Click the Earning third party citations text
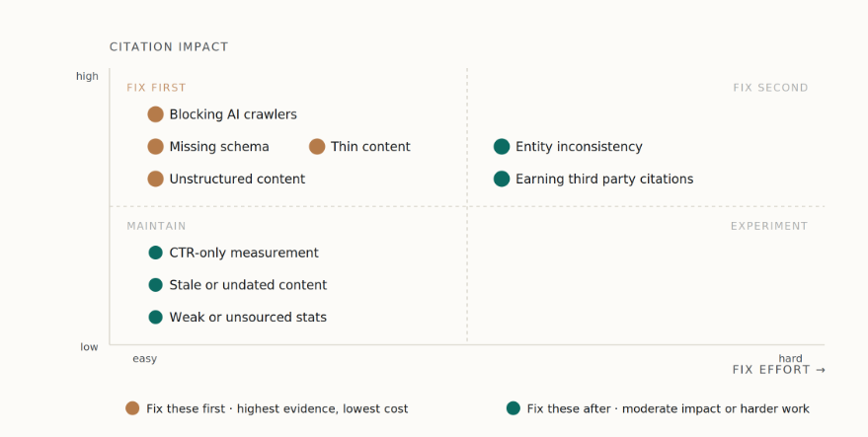 (604, 179)
